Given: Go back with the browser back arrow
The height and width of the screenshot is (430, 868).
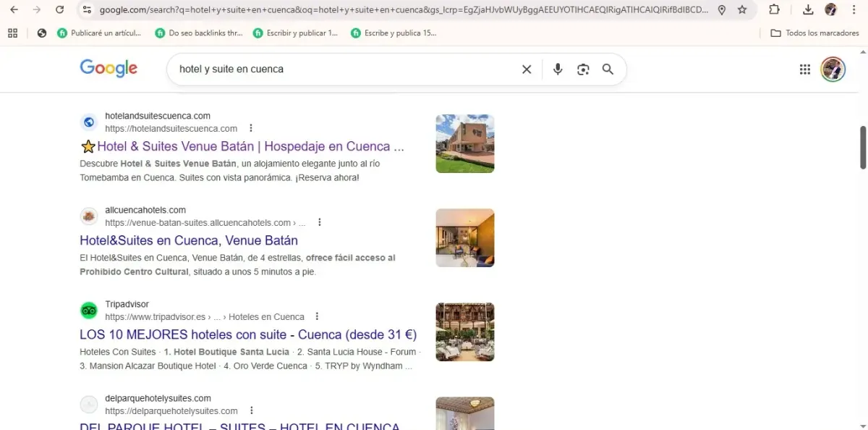Looking at the screenshot, I should 14,10.
